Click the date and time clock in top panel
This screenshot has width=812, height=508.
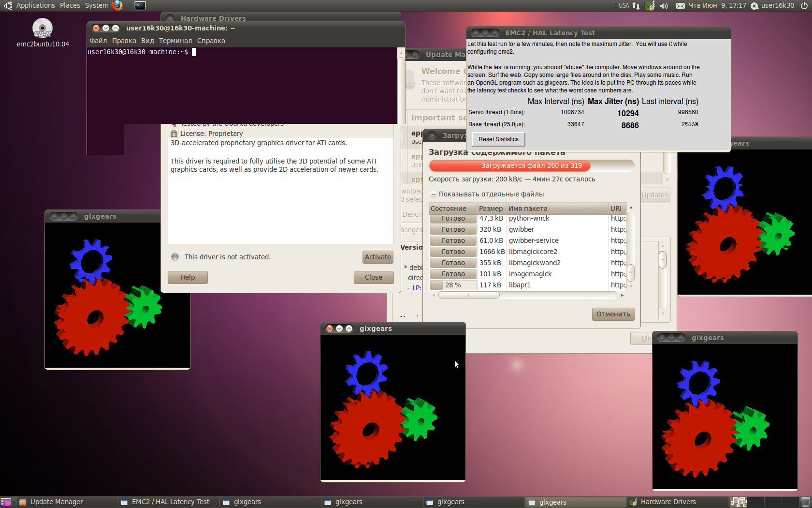(717, 5)
